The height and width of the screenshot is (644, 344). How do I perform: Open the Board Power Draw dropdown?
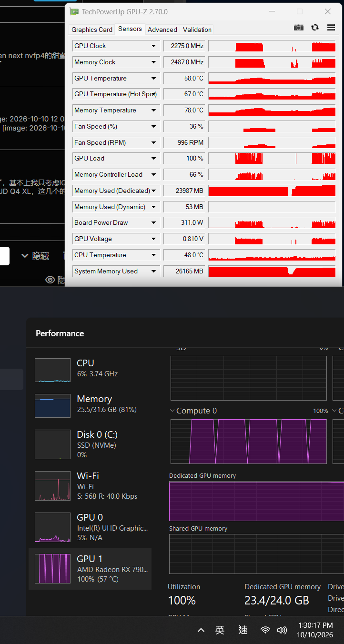[154, 222]
